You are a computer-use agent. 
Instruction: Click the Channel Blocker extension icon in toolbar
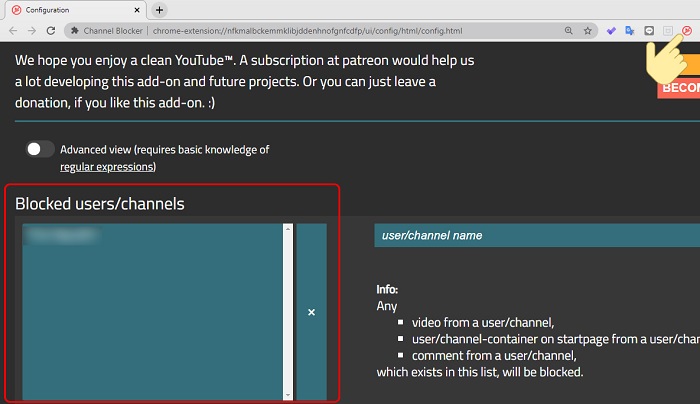click(688, 31)
